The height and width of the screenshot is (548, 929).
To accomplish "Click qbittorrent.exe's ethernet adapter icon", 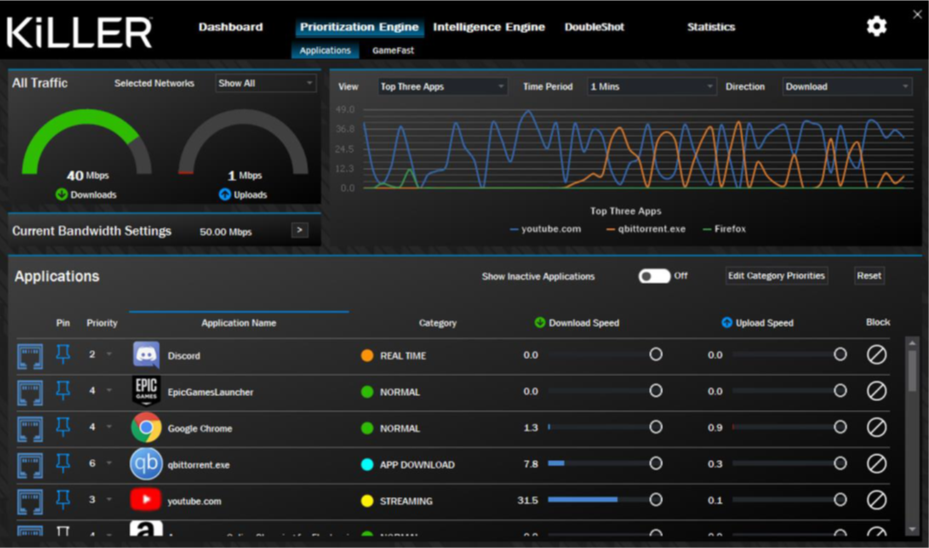I will pyautogui.click(x=30, y=466).
